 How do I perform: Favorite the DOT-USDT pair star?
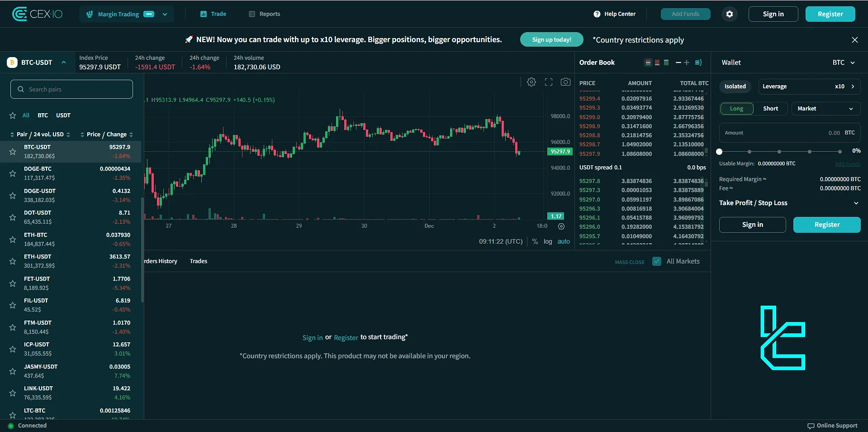tap(13, 217)
